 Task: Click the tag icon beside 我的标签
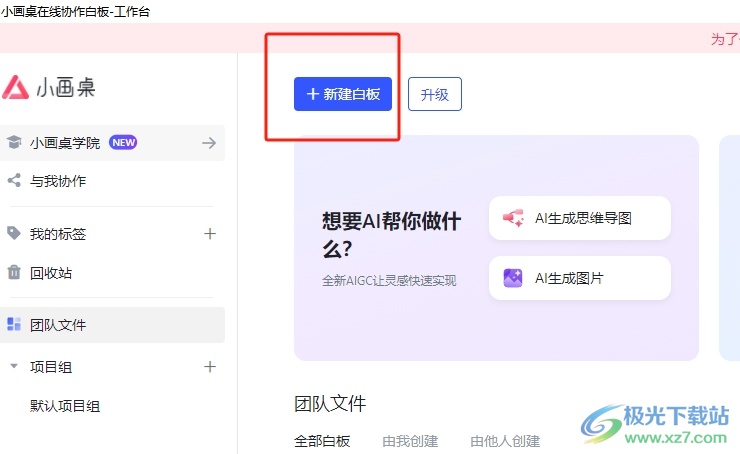coord(14,233)
